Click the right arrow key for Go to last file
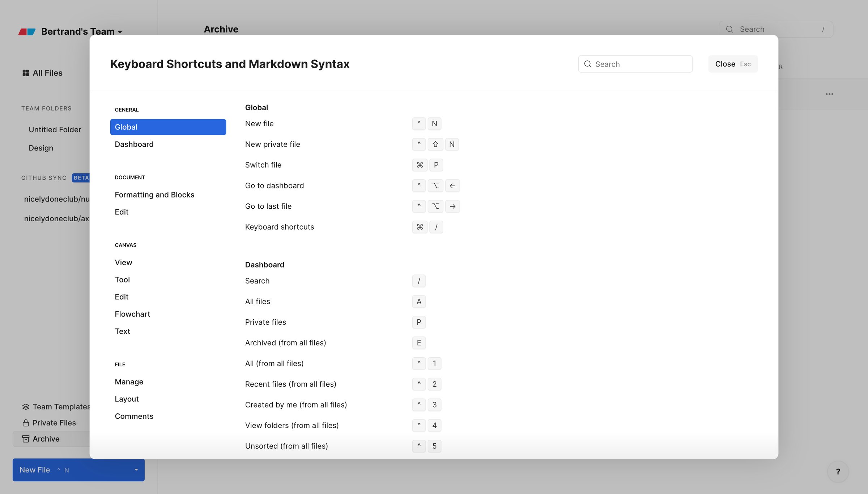This screenshot has width=868, height=494. tap(452, 206)
